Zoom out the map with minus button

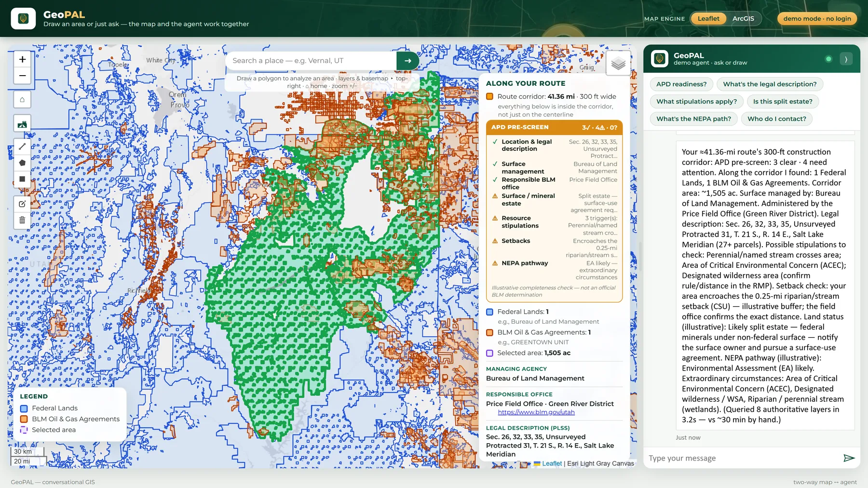[x=22, y=76]
